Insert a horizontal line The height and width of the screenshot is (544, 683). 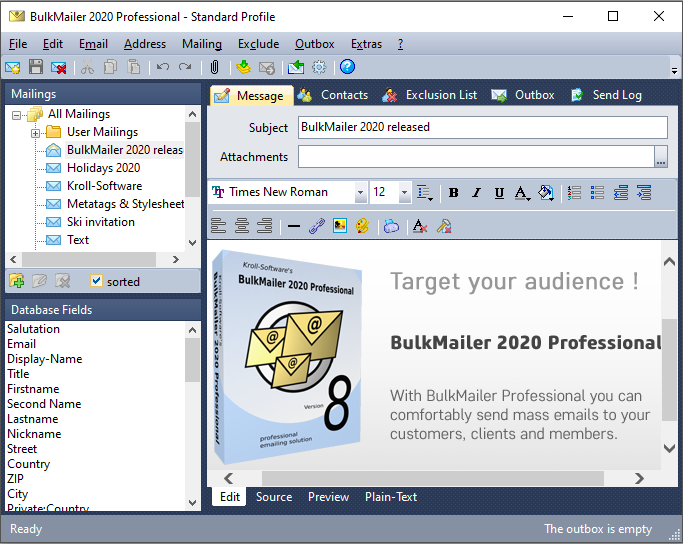(x=294, y=226)
